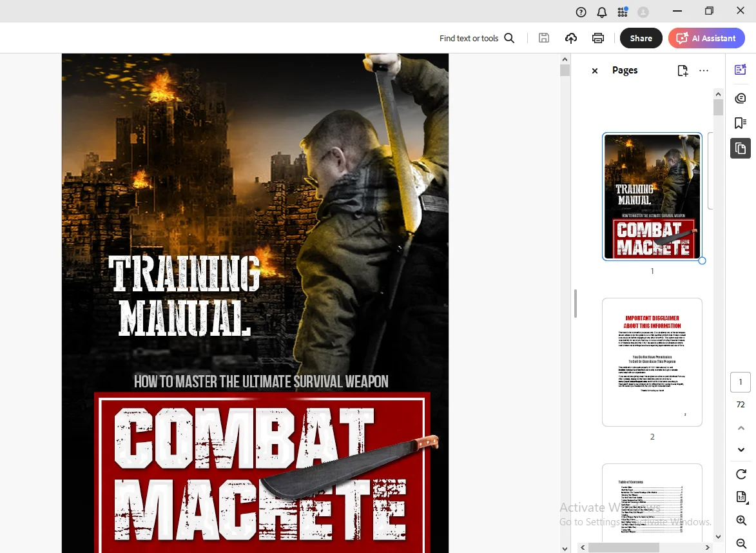The width and height of the screenshot is (756, 553).
Task: Close the Pages panel
Action: [x=594, y=71]
